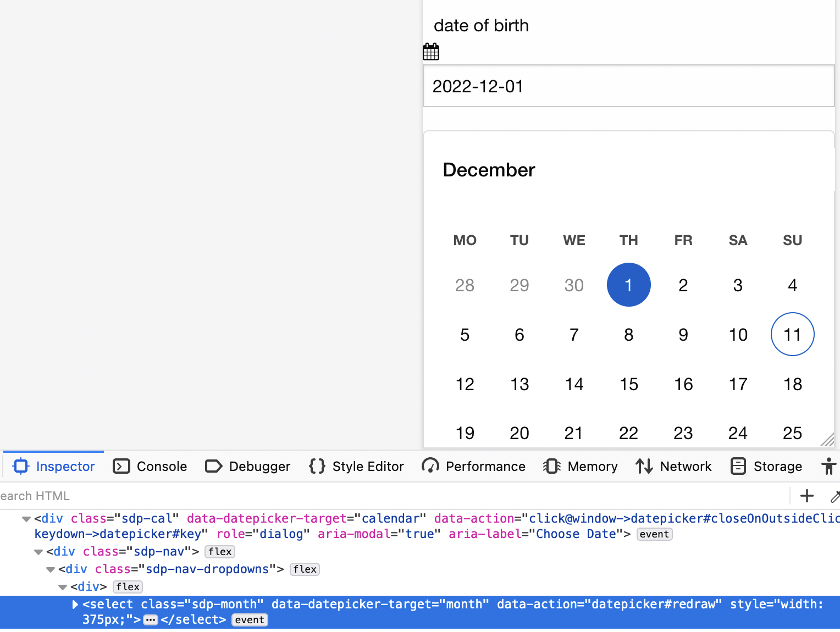Screen dimensions: 840x632
Task: Pick a page color with the eyedropper
Action: [x=835, y=496]
